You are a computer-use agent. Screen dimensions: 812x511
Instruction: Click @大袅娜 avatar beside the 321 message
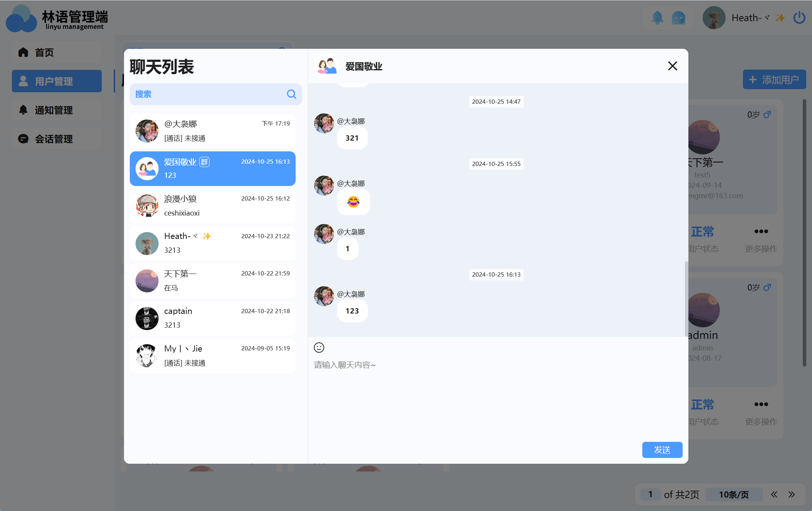[x=324, y=123]
